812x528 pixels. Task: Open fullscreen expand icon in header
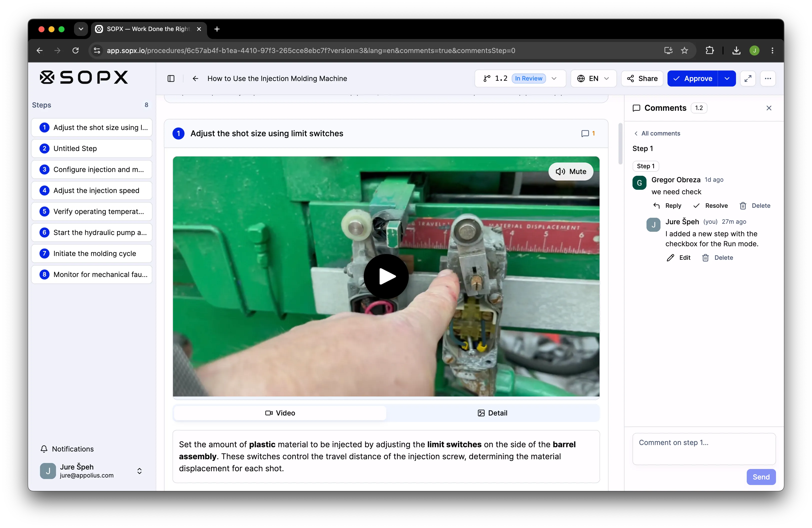click(x=748, y=78)
